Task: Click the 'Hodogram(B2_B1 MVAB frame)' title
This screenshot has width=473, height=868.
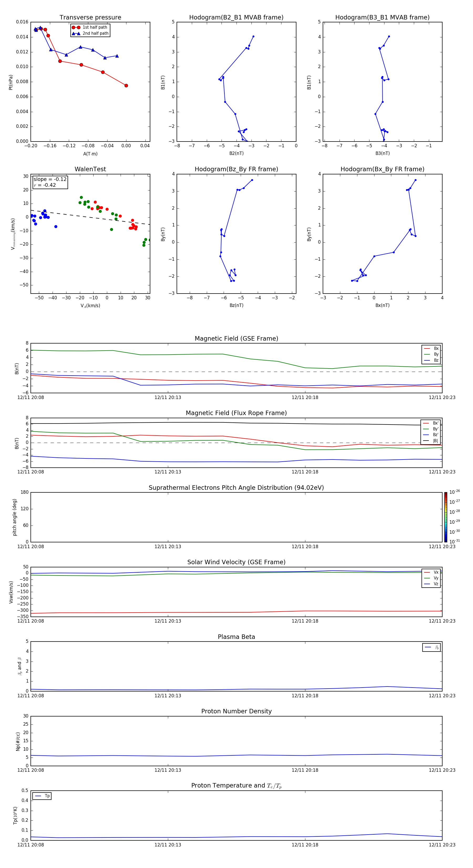Action: pyautogui.click(x=236, y=17)
